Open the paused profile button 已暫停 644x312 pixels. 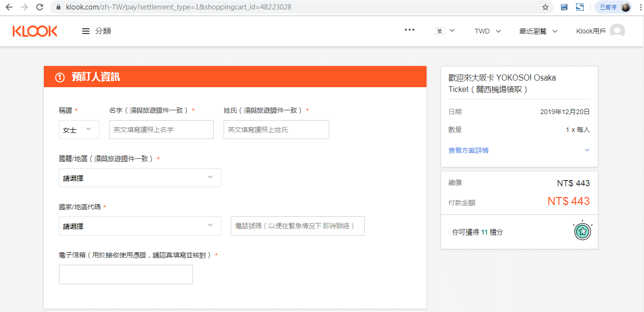[614, 7]
